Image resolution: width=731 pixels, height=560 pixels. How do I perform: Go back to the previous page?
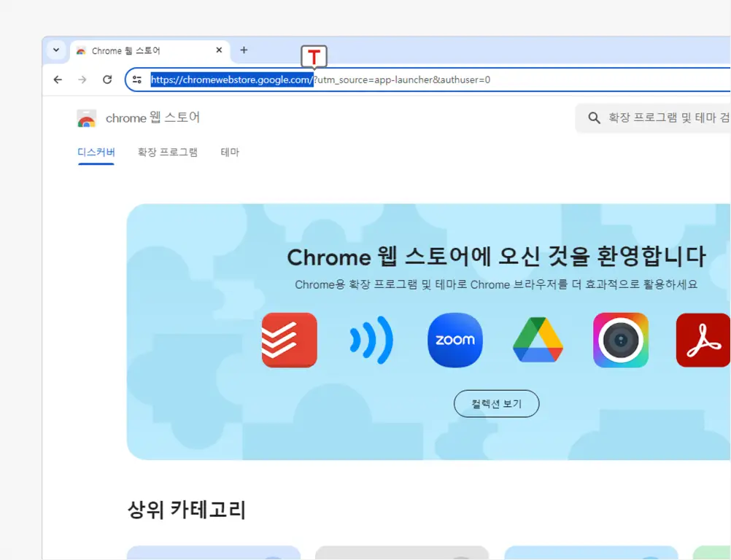tap(58, 79)
